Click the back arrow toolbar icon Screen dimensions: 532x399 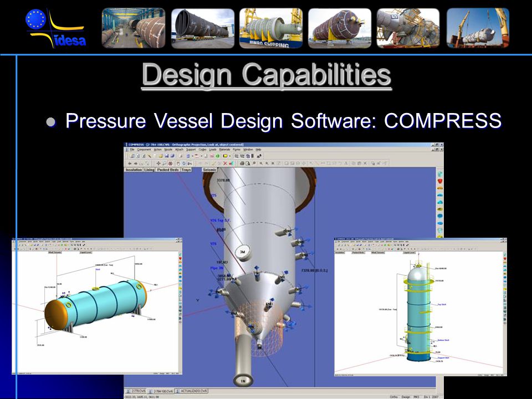click(130, 163)
